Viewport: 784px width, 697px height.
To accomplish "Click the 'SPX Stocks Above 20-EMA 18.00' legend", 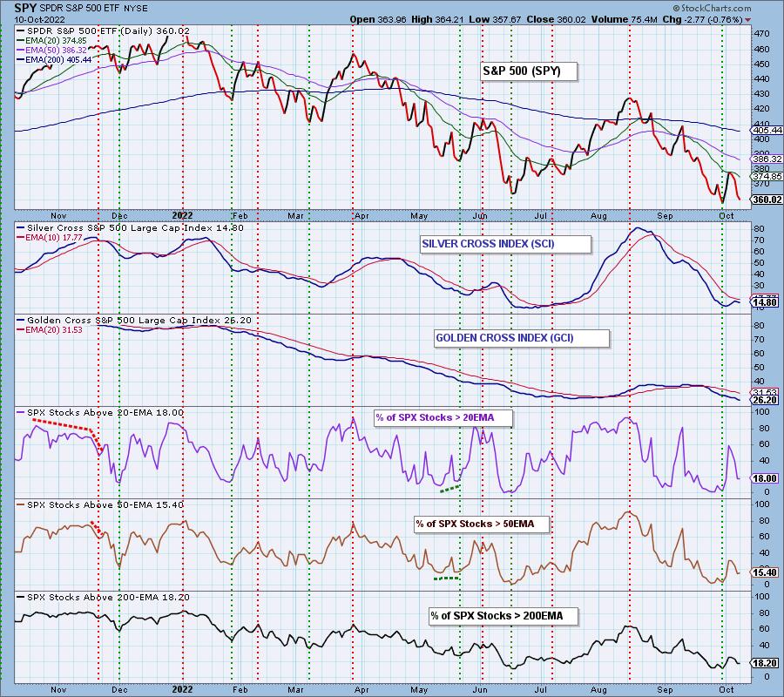I will click(x=100, y=413).
